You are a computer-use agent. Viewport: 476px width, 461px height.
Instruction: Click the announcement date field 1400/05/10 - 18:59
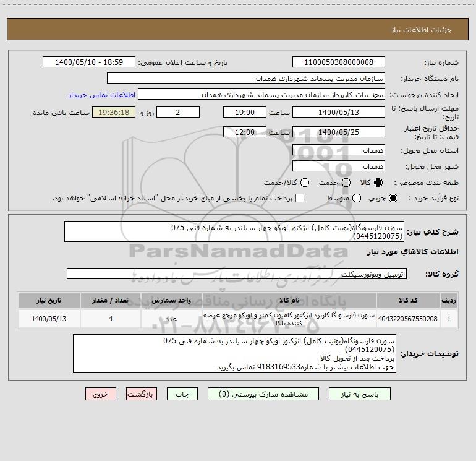point(89,62)
